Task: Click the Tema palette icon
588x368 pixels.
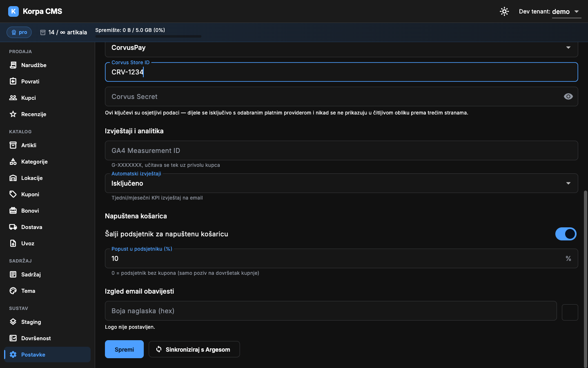Action: click(x=13, y=291)
